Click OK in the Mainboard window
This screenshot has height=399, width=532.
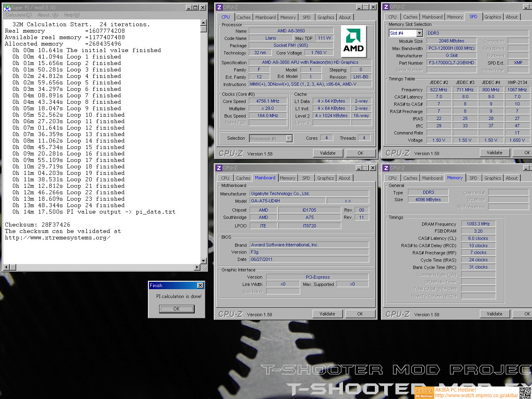(x=360, y=314)
